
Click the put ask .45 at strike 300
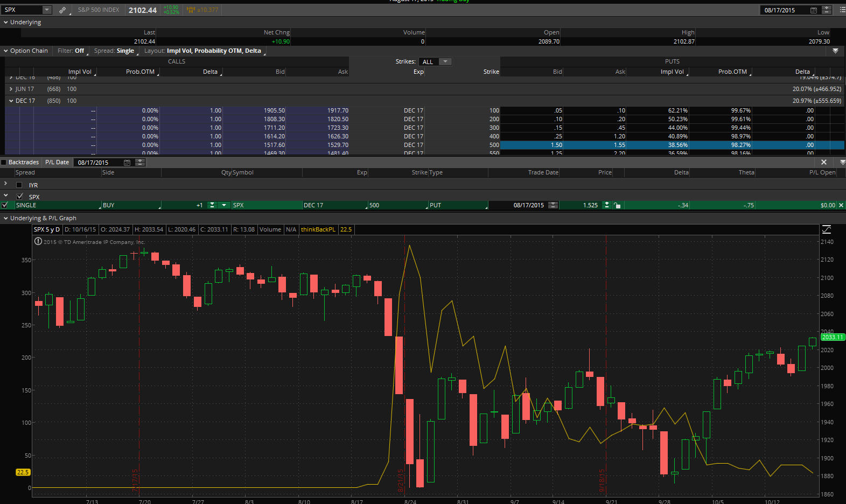tap(621, 128)
